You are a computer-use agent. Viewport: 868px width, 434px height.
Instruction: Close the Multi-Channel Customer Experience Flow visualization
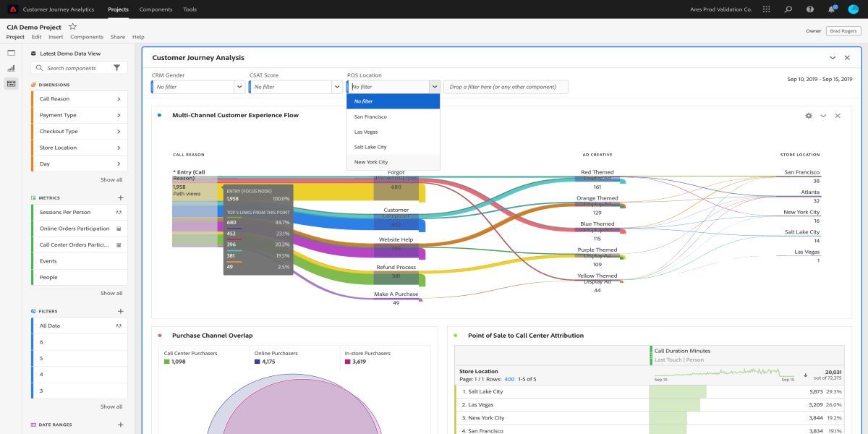pyautogui.click(x=838, y=116)
